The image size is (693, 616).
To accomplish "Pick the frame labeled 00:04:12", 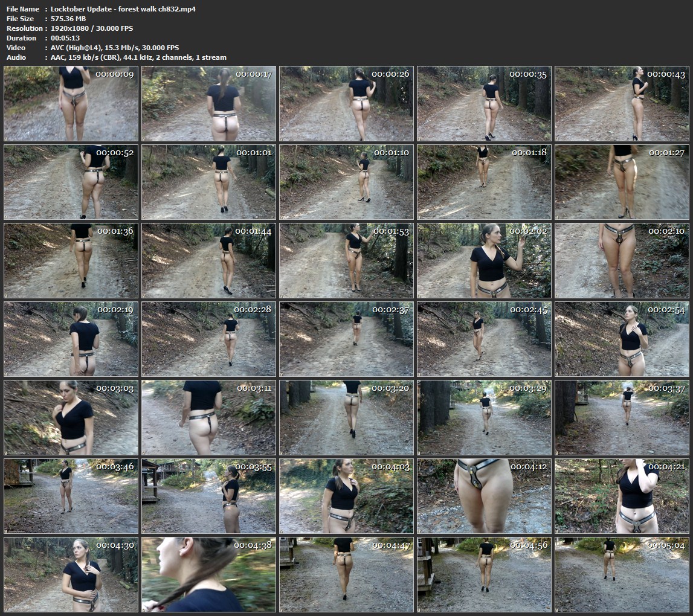I will (x=485, y=496).
